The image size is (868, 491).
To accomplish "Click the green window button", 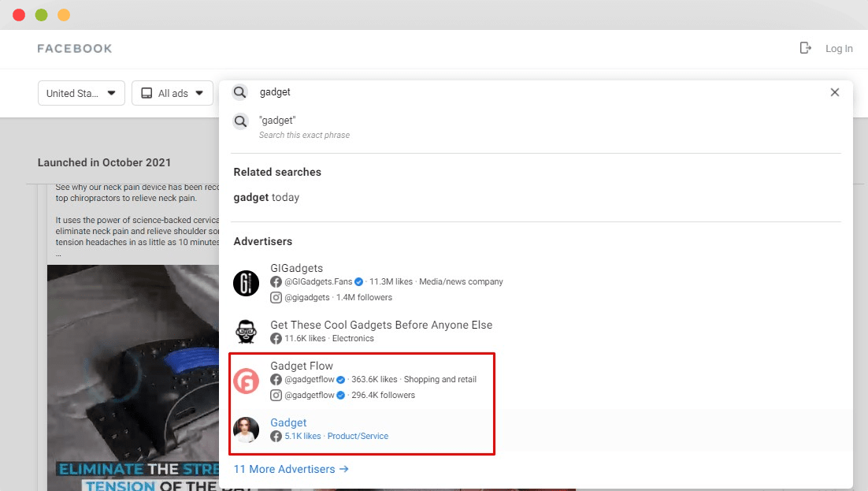I will click(42, 15).
